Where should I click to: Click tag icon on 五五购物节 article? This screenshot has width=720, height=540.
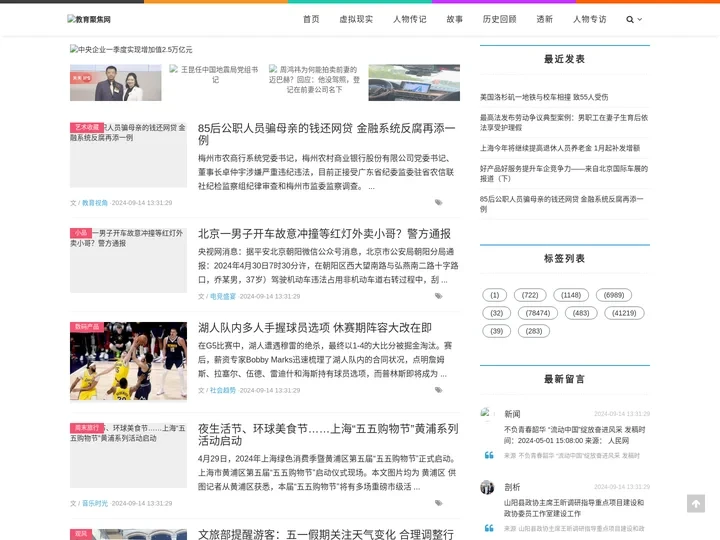[439, 503]
